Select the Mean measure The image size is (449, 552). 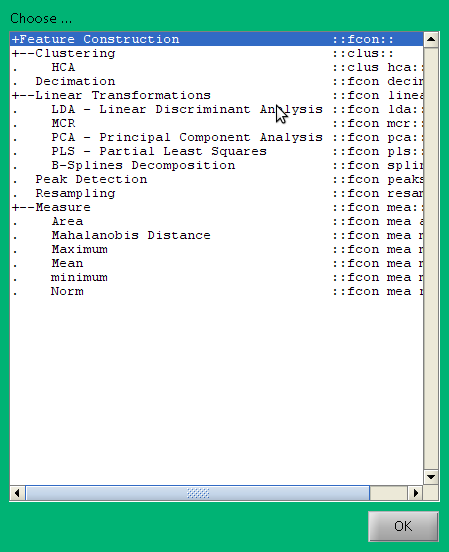[217, 263]
